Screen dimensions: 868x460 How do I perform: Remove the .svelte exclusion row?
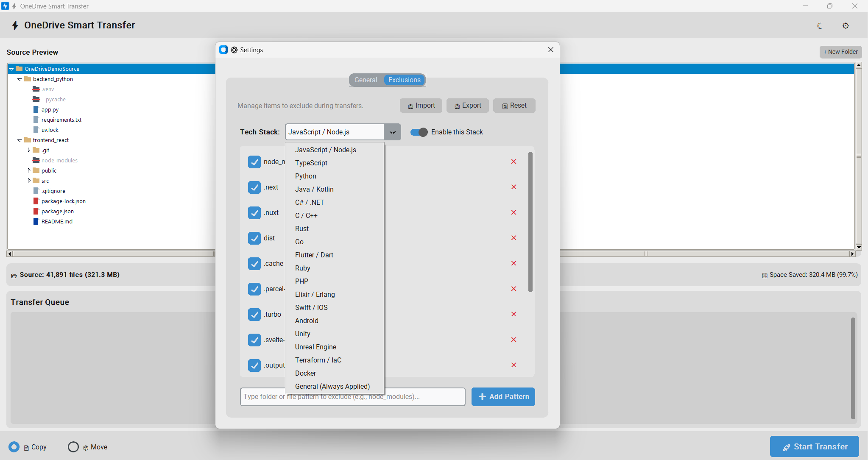(x=514, y=340)
